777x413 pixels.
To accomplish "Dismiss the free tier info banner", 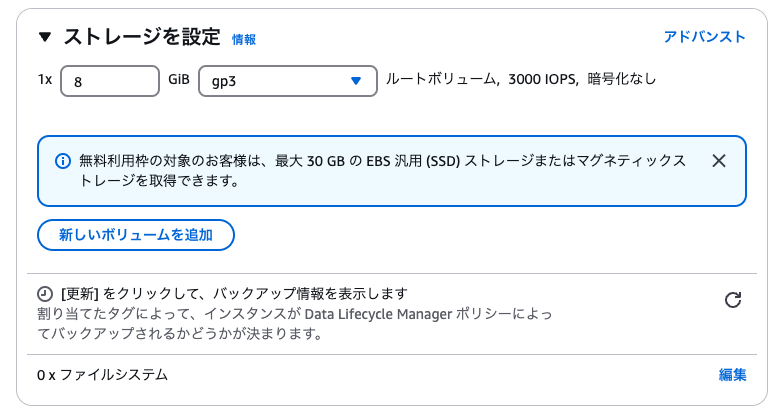I will (718, 161).
